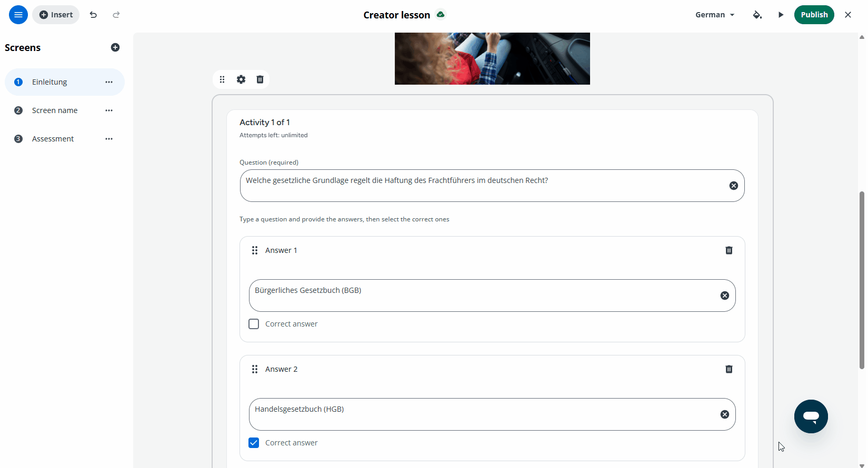This screenshot has height=468, width=868.
Task: Open options menu for Einleitung screen
Action: [x=109, y=82]
